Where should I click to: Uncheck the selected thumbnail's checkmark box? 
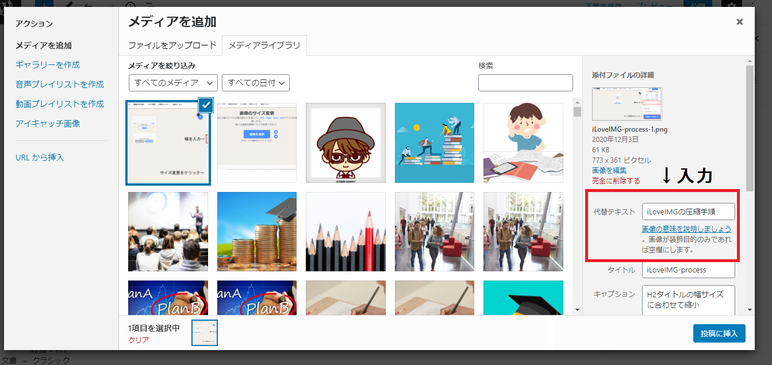tap(206, 104)
